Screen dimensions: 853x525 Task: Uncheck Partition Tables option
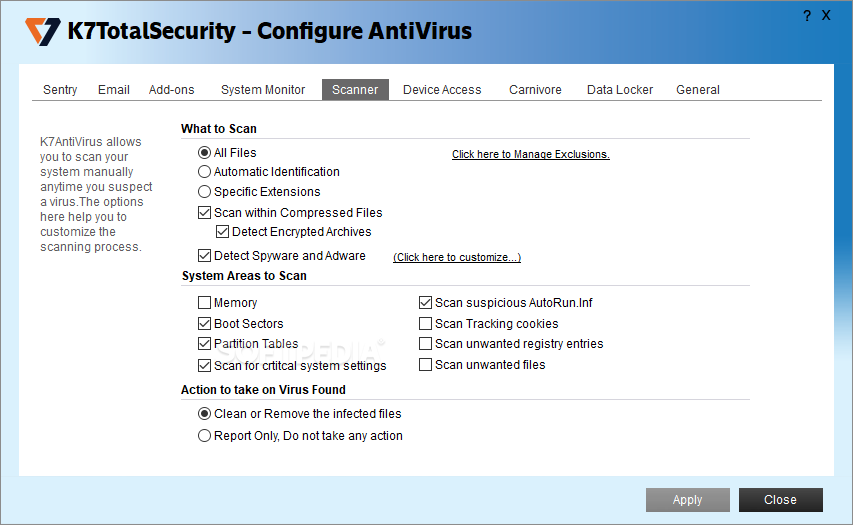pos(204,344)
